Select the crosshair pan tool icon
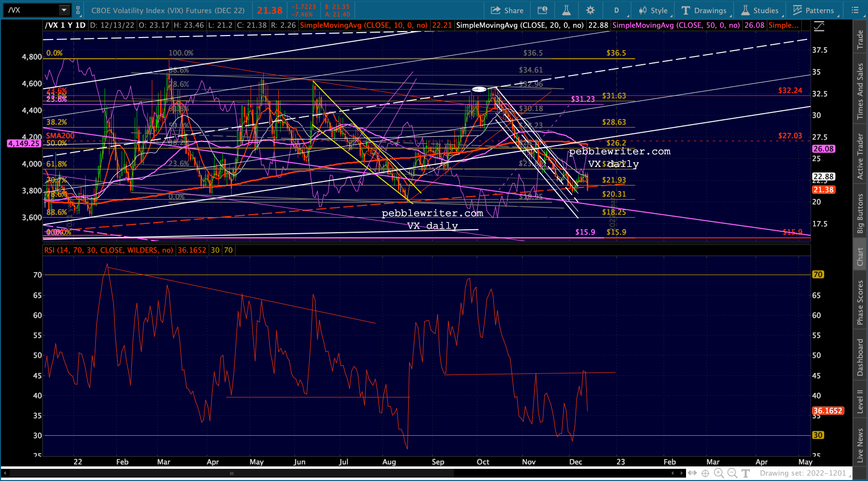Viewport: 868px width, 481px height. coord(705,473)
